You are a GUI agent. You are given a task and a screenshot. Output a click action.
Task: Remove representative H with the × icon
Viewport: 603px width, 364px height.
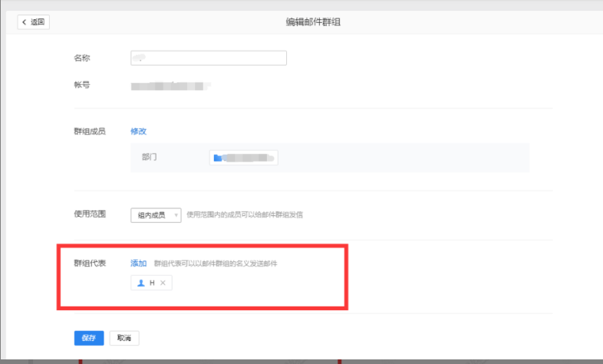point(163,283)
